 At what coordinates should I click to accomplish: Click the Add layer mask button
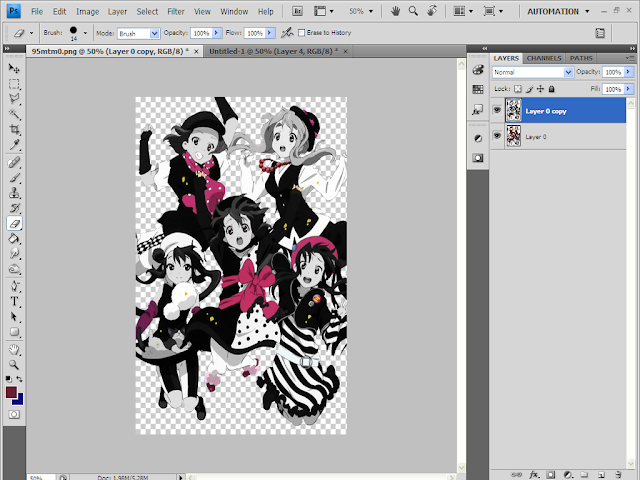(551, 475)
